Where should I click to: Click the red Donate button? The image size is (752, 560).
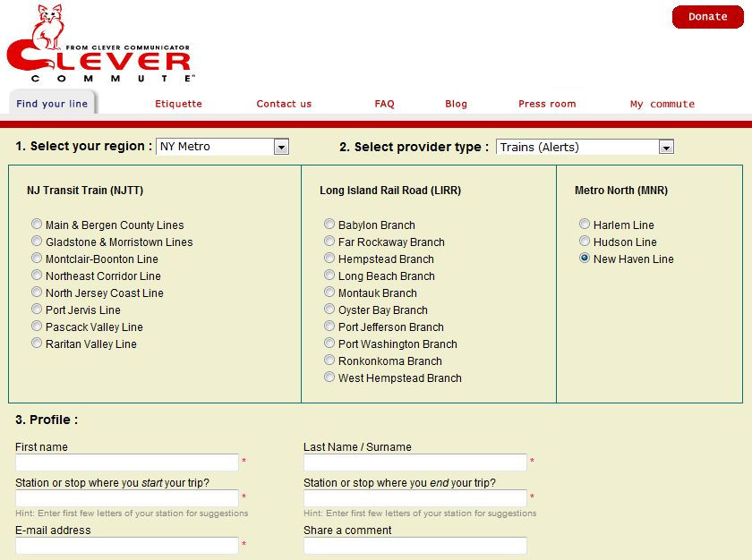coord(708,17)
